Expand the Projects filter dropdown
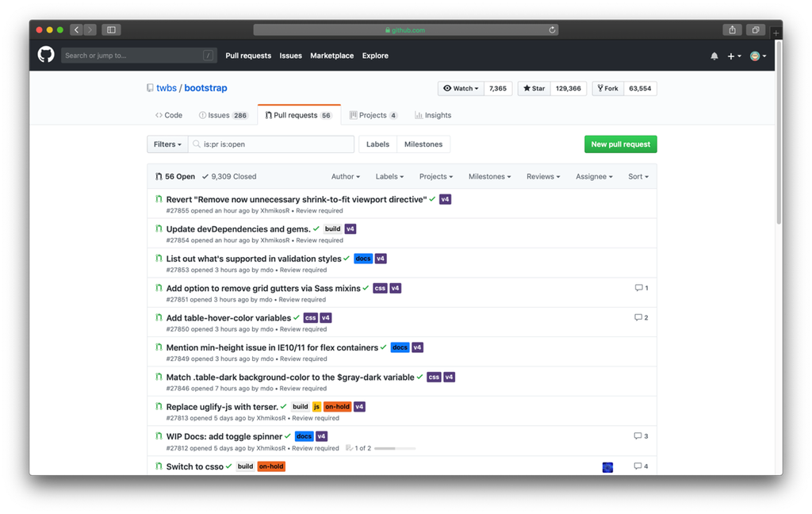 click(436, 177)
